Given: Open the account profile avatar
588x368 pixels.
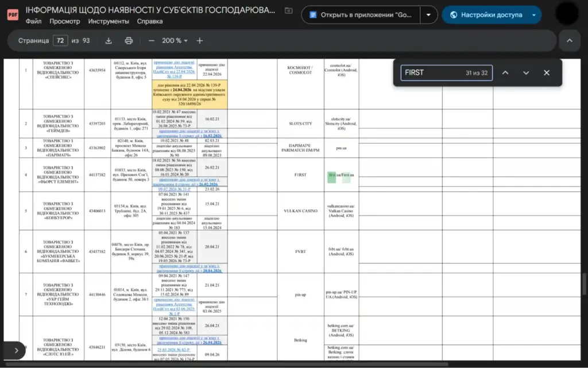Looking at the screenshot, I should click(x=567, y=14).
